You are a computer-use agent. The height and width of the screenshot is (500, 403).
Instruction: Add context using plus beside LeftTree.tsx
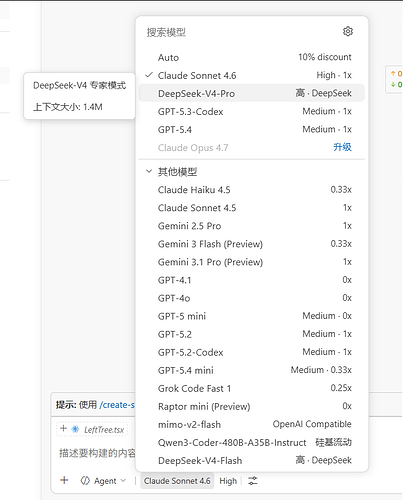pos(63,429)
